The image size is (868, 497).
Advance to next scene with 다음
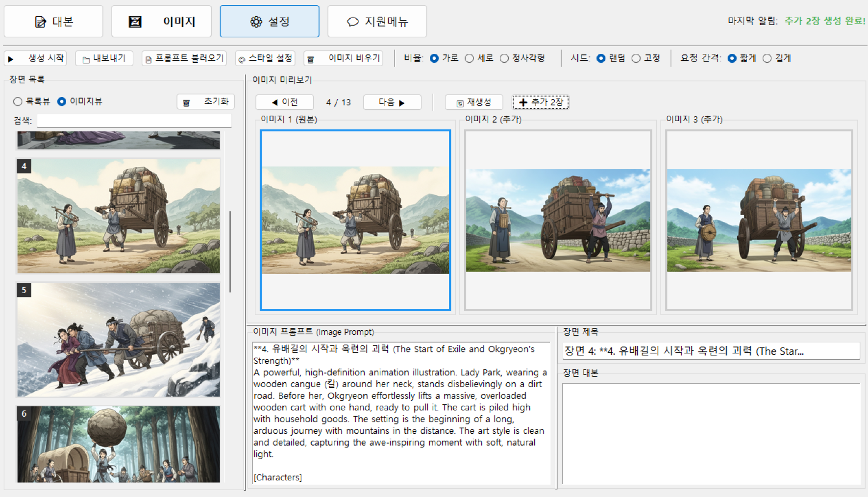tap(392, 102)
